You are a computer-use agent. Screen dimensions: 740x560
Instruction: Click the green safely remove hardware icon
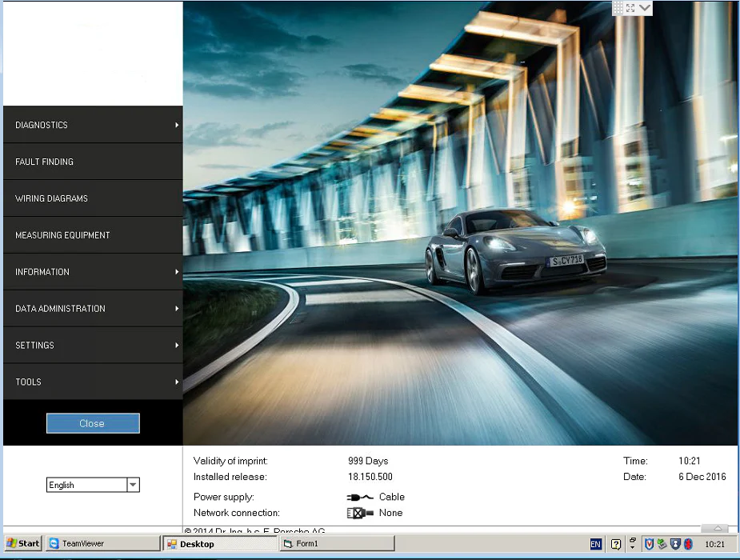(662, 544)
